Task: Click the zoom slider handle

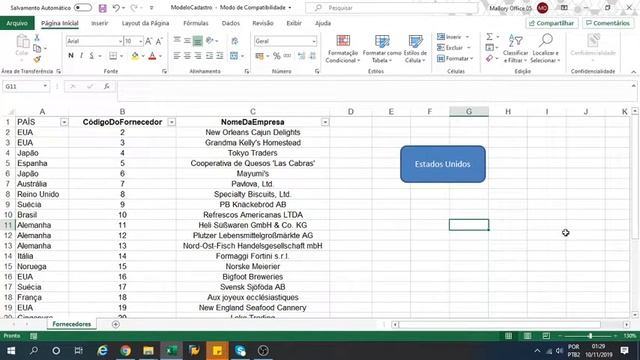Action: [x=590, y=336]
